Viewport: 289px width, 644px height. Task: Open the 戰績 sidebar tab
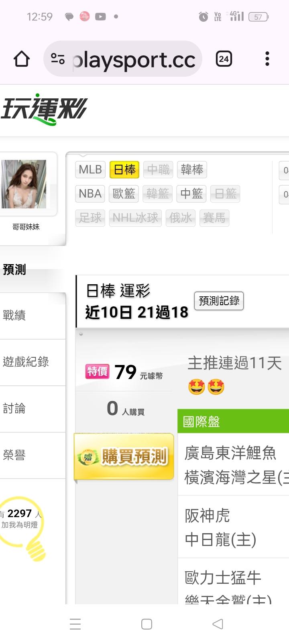click(x=33, y=316)
